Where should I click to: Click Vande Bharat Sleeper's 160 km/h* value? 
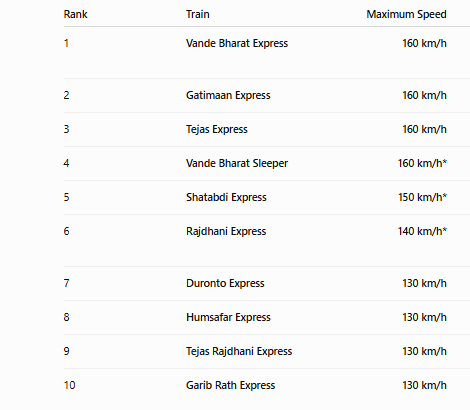pyautogui.click(x=422, y=163)
